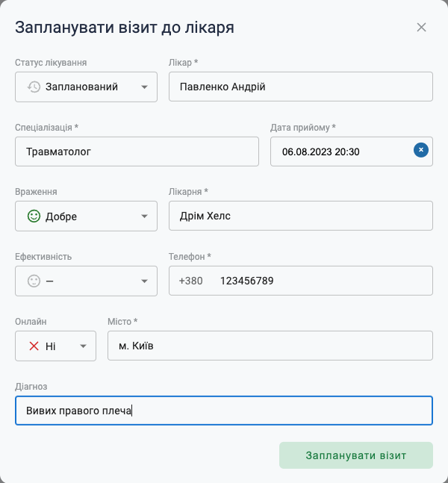Select the Запланований status value
Viewport: 448px width, 483px height.
pyautogui.click(x=81, y=87)
